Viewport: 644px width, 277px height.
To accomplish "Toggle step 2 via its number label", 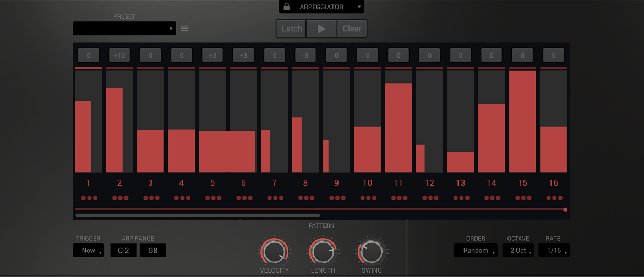I will [x=119, y=183].
